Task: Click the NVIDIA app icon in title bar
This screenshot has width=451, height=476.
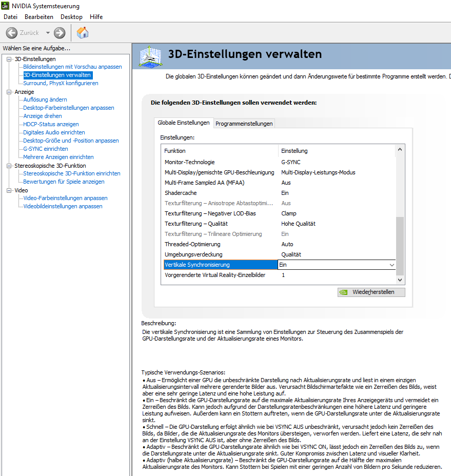Action: coord(5,6)
